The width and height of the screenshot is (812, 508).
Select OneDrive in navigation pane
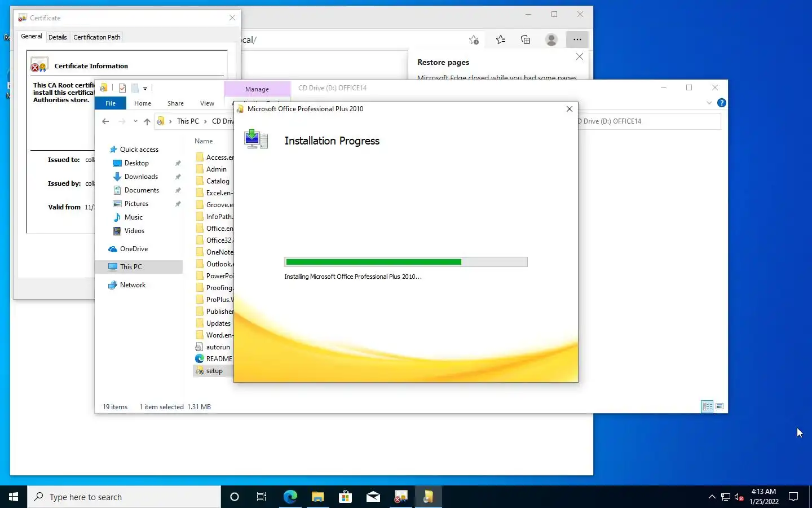pos(134,249)
